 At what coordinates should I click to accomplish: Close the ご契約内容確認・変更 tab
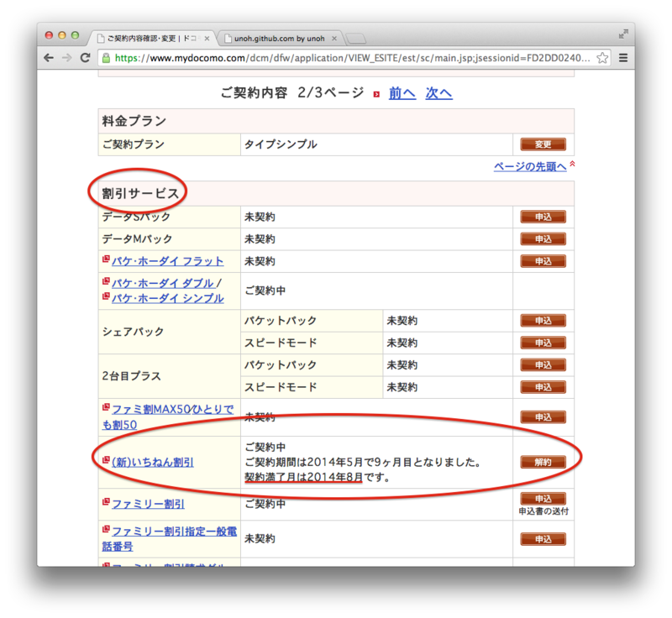coord(207,39)
